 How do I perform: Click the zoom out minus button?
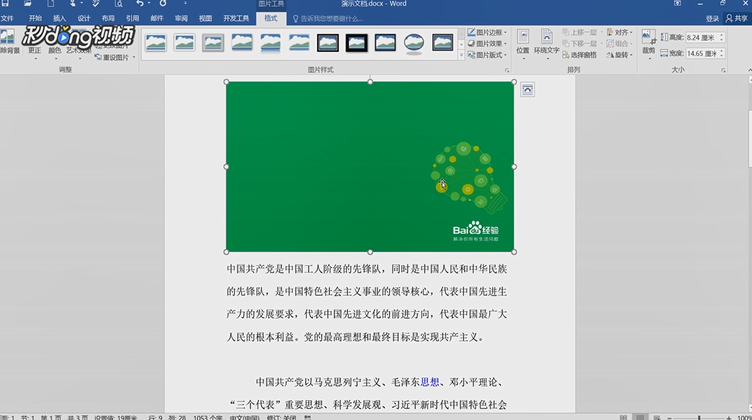(670, 418)
